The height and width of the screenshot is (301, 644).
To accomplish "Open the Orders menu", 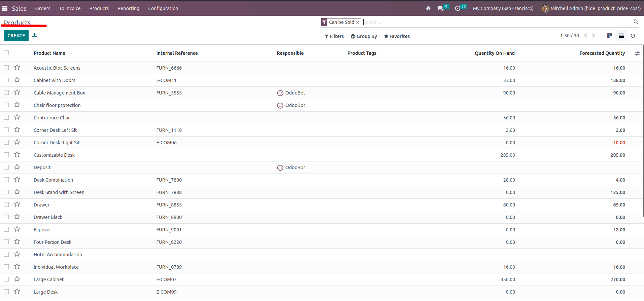I will [43, 8].
